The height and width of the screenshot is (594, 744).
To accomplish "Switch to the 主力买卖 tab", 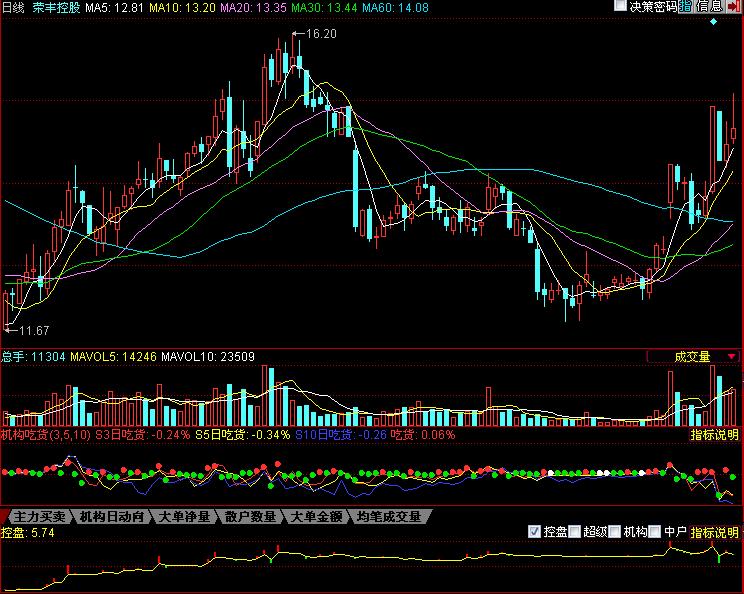I will pyautogui.click(x=37, y=517).
